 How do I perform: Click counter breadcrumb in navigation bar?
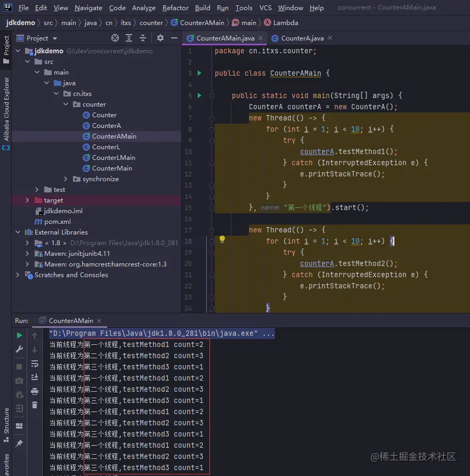(x=151, y=23)
